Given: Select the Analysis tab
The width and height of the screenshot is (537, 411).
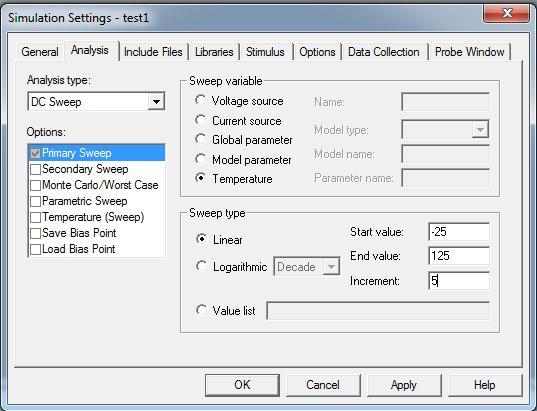Looking at the screenshot, I should 90,51.
